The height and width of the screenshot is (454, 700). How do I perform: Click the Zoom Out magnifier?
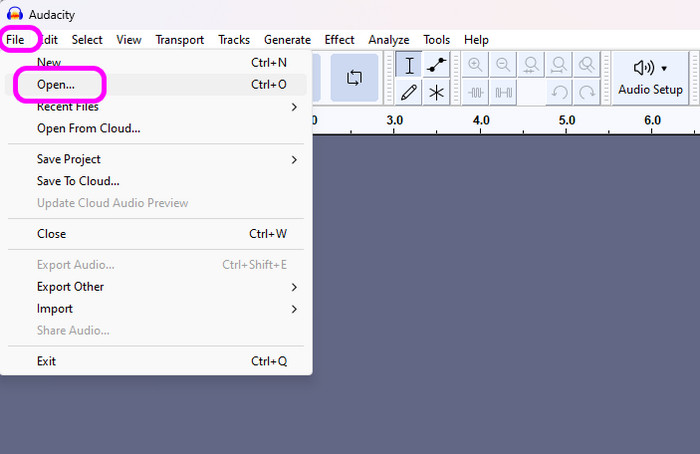click(503, 65)
